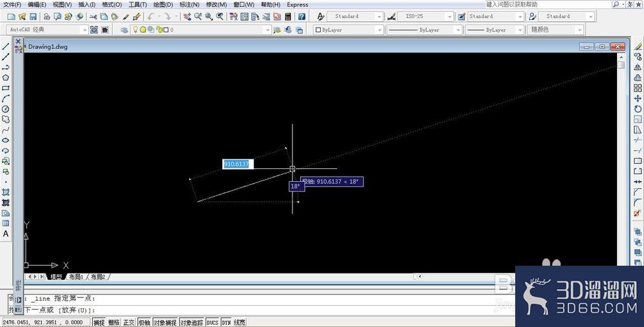This screenshot has width=644, height=327.
Task: Open the 绘图(D) menu
Action: pyautogui.click(x=163, y=5)
